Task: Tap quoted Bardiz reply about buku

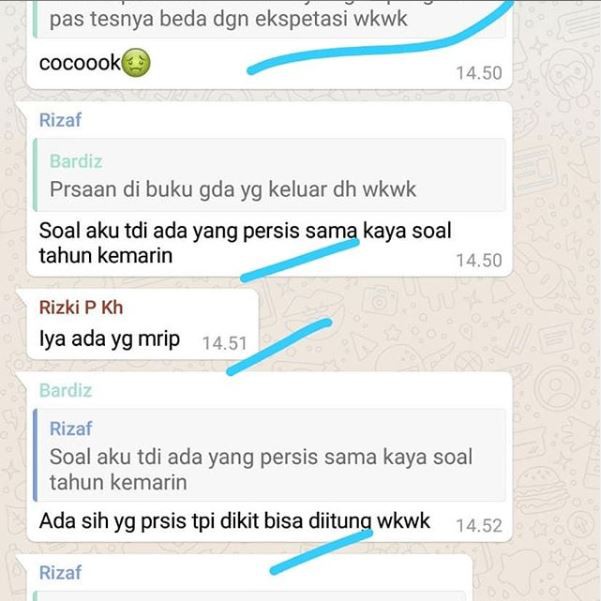Action: 270,175
